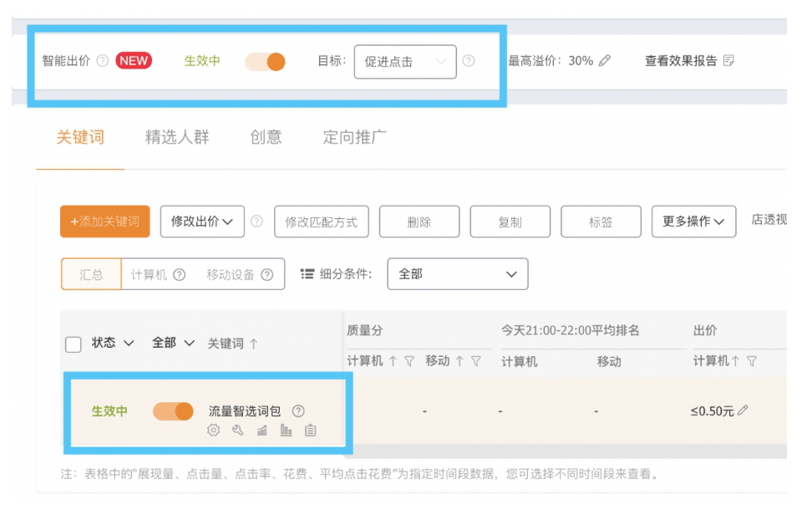The image size is (812, 505).
Task: Click the 修改匹配方式 button
Action: (x=322, y=222)
